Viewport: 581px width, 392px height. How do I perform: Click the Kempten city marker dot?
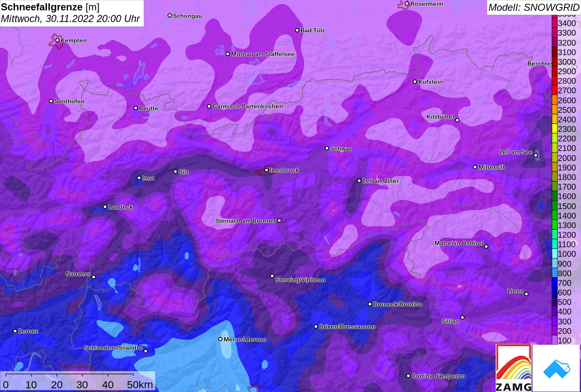pos(57,40)
